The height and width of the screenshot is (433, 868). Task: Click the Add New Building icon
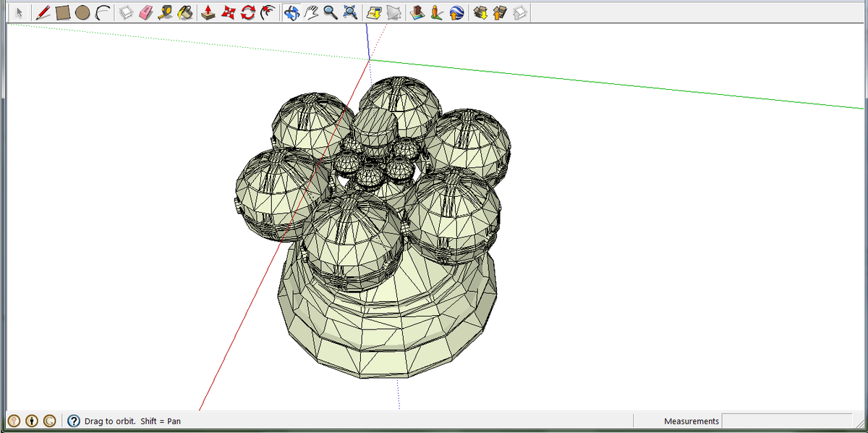(417, 12)
